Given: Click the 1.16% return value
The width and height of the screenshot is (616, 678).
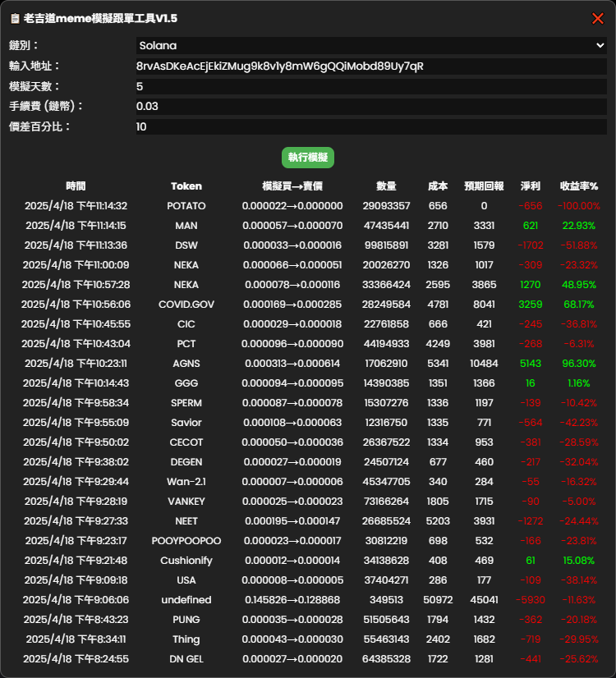Looking at the screenshot, I should (x=579, y=383).
